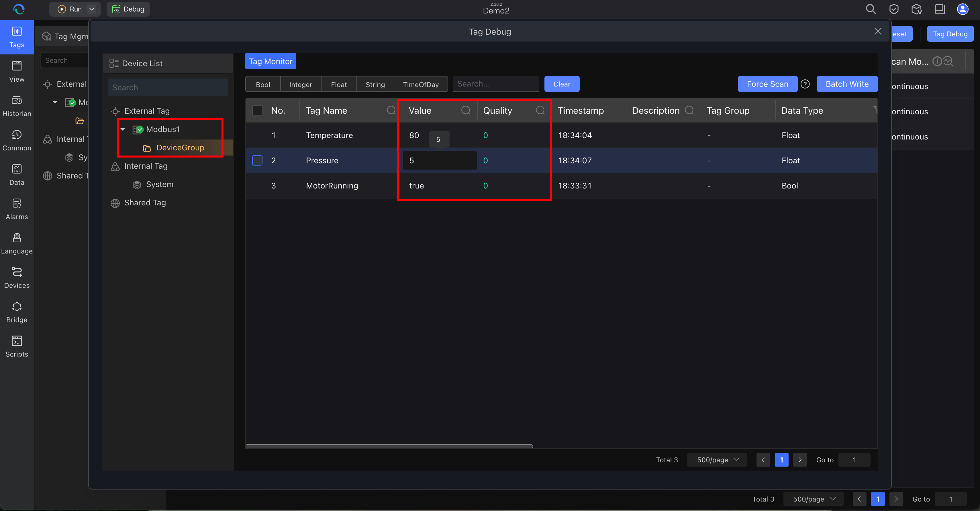Select External Tag in device list
Viewport: 980px width, 511px height.
(x=147, y=111)
